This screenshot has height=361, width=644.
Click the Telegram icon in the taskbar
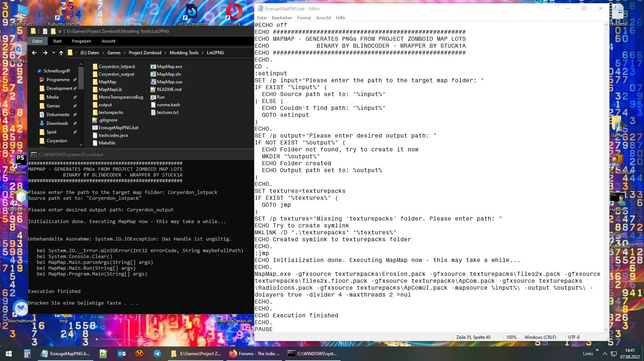(157, 353)
